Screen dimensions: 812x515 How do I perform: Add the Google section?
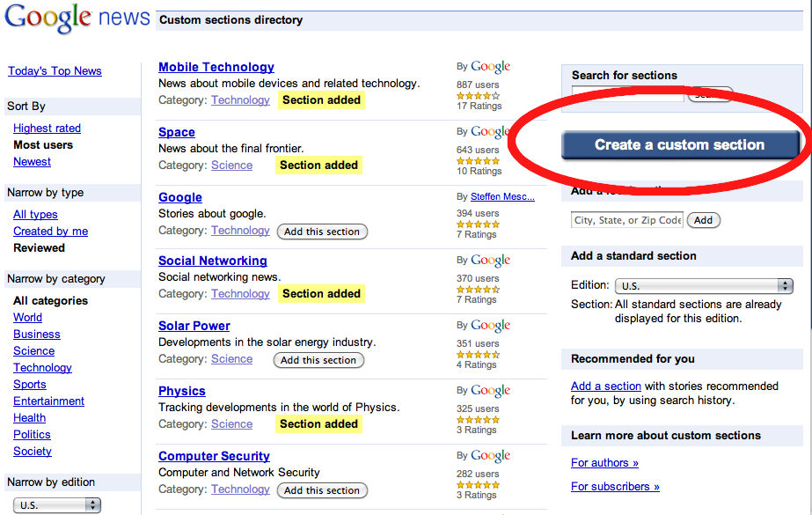pyautogui.click(x=321, y=232)
